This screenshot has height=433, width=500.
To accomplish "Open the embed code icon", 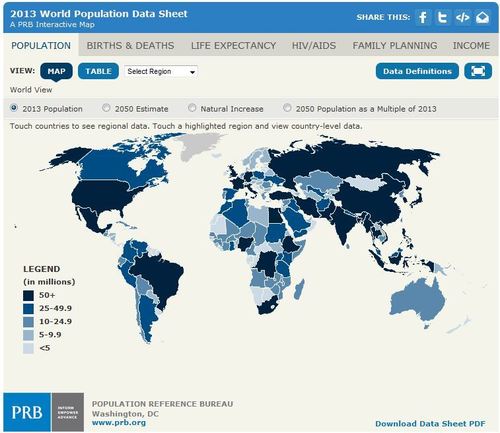I will pyautogui.click(x=463, y=17).
